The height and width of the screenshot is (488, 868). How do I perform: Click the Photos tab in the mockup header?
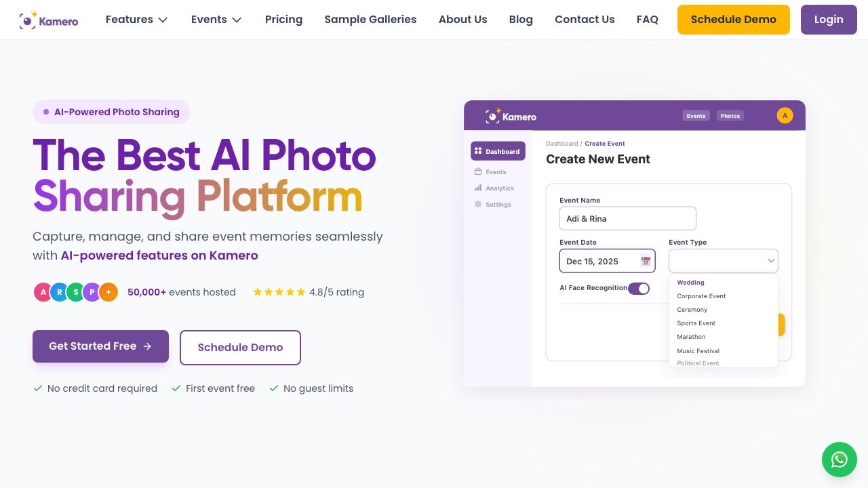[x=730, y=116]
